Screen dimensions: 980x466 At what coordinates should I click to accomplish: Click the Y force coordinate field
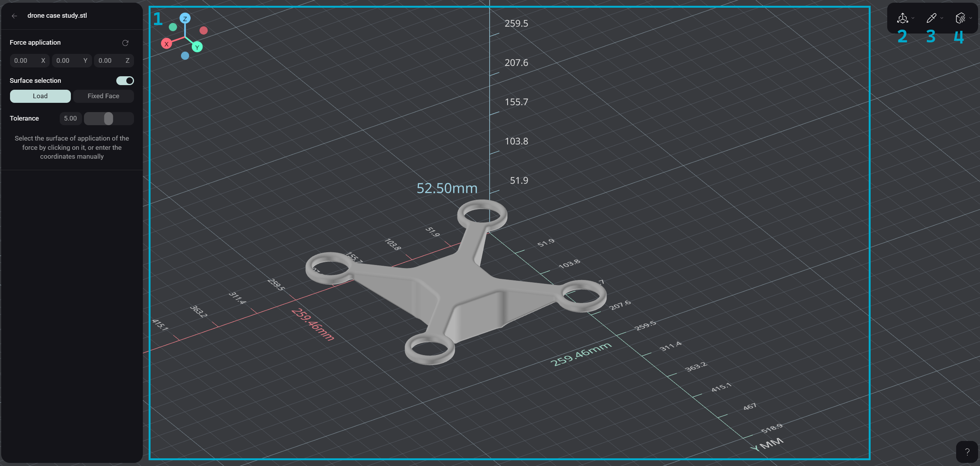(67, 60)
